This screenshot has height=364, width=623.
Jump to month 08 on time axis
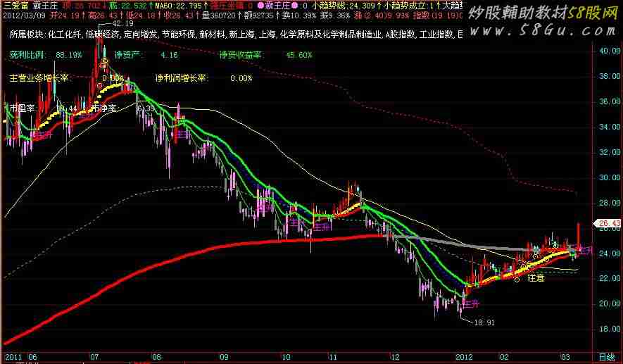(x=156, y=357)
